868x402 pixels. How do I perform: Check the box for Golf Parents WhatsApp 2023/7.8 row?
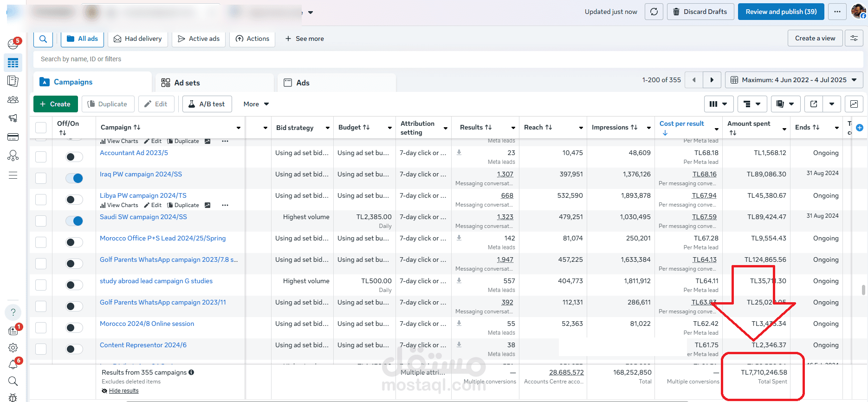tap(41, 264)
